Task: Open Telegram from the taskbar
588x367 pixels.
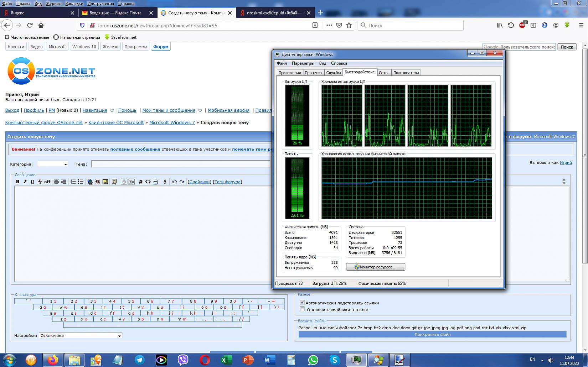Action: pos(140,360)
